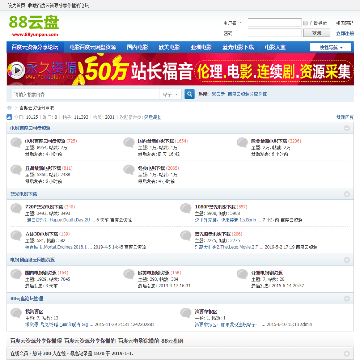The height and width of the screenshot is (360, 360).
Task: Open the 1080P download forum bubble icon
Action: point(186,209)
